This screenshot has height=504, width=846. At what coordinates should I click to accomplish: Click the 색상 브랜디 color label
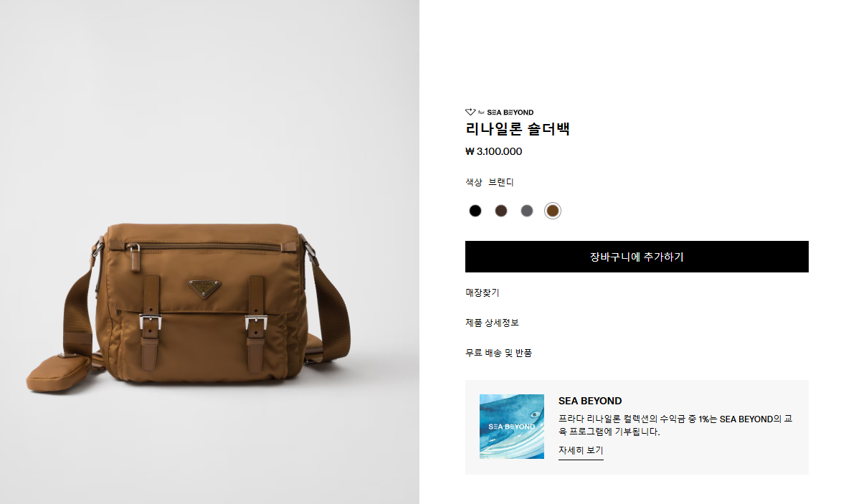click(x=490, y=182)
